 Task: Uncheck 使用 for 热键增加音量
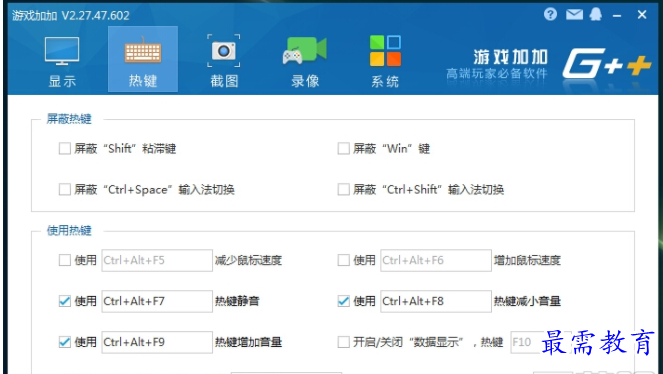tap(65, 342)
